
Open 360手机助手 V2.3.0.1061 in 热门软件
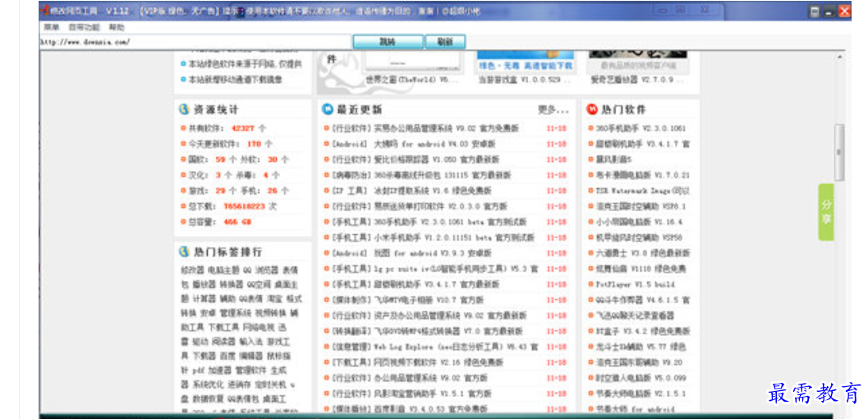pyautogui.click(x=641, y=128)
